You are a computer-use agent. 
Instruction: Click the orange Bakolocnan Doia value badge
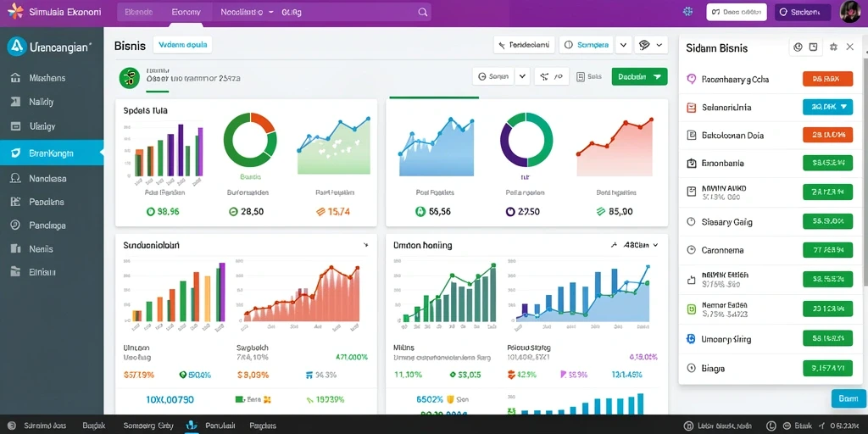coord(827,135)
